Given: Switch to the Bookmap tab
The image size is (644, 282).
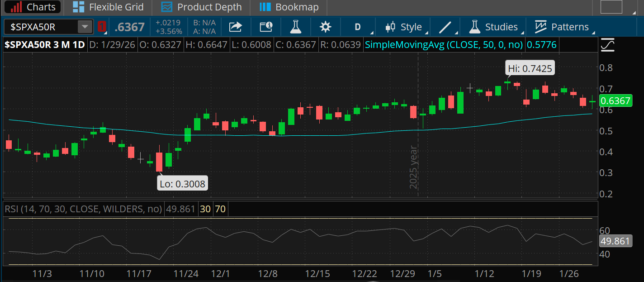Looking at the screenshot, I should pyautogui.click(x=289, y=7).
